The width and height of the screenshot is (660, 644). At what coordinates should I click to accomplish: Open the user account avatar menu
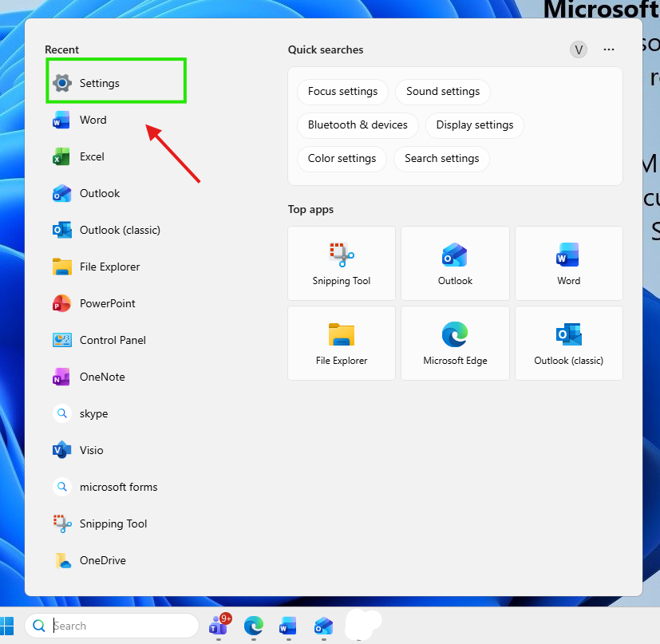578,49
